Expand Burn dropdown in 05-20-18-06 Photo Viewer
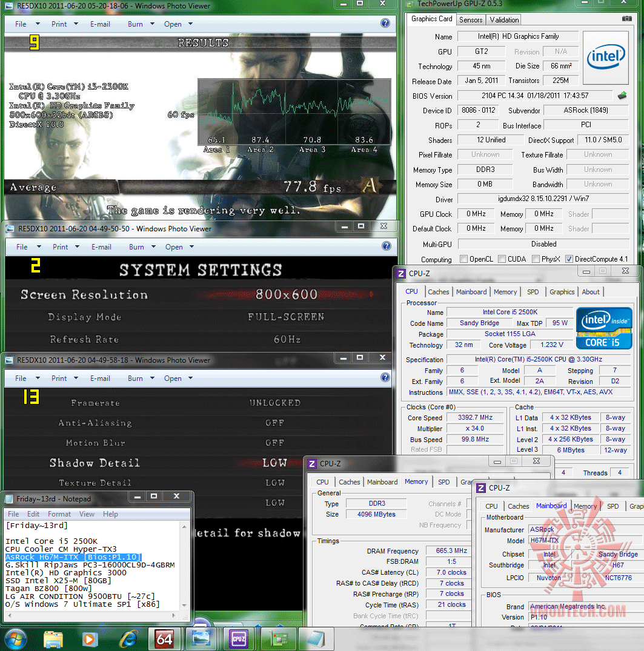Image resolution: width=644 pixels, height=651 pixels. tap(152, 24)
